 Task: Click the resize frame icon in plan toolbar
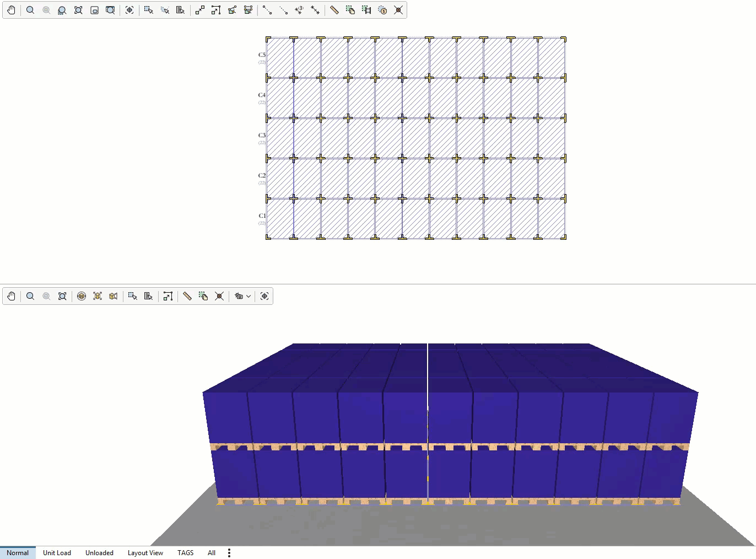(x=215, y=10)
